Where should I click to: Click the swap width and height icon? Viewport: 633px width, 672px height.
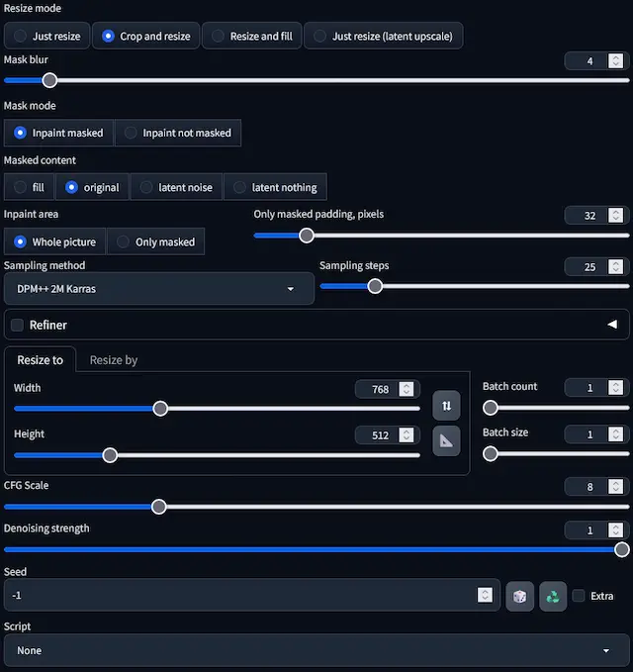pos(446,405)
